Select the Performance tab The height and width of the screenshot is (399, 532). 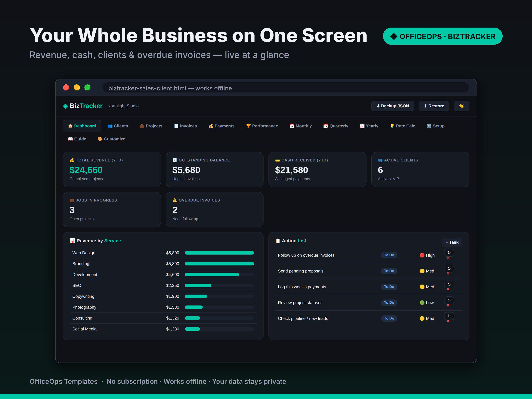tap(262, 126)
